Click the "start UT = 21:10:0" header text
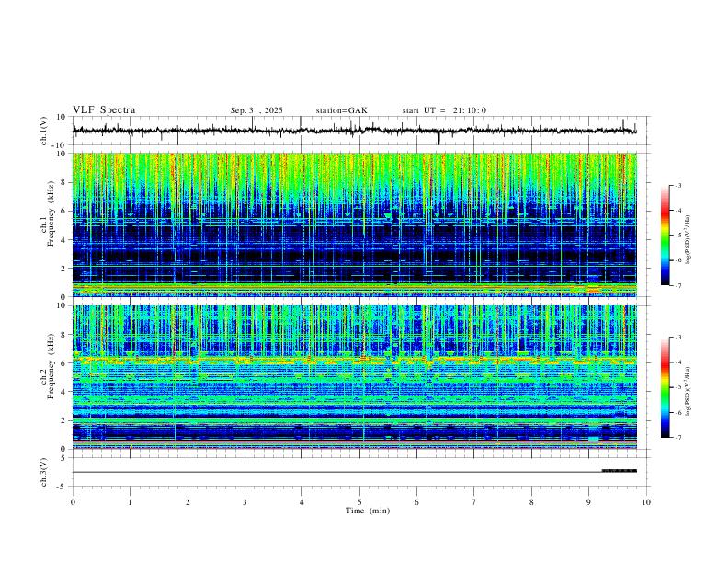The image size is (728, 563). click(x=444, y=110)
